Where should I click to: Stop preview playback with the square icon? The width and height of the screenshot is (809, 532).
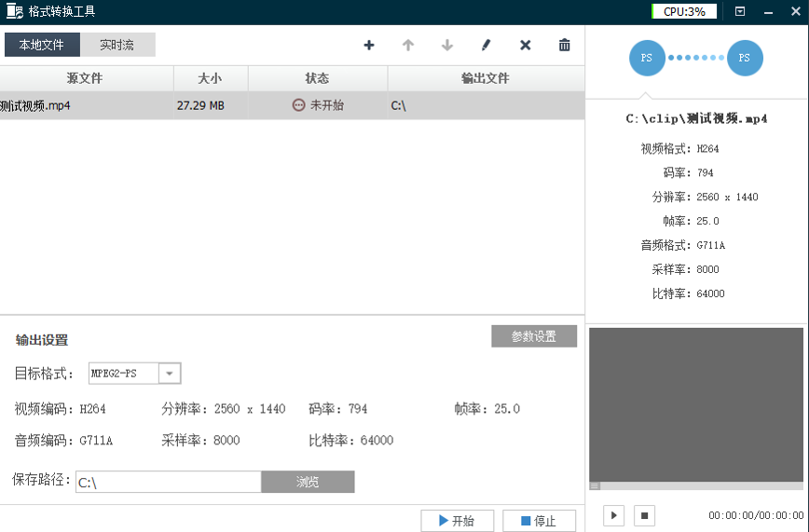point(644,515)
